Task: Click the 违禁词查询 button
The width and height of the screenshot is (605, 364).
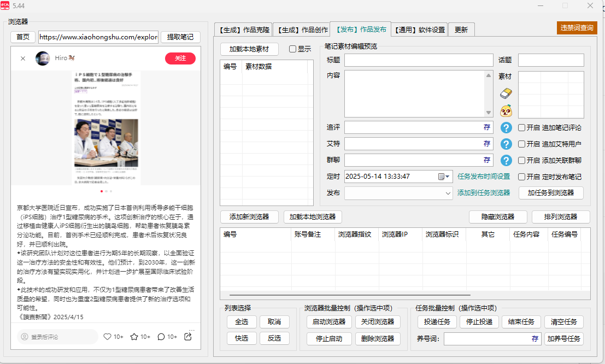Action: (x=577, y=27)
